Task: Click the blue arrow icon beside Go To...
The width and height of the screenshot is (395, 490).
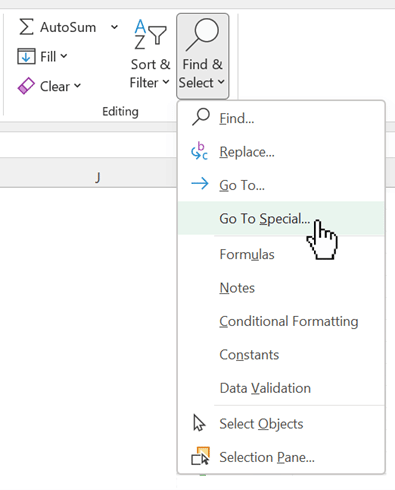Action: (200, 184)
